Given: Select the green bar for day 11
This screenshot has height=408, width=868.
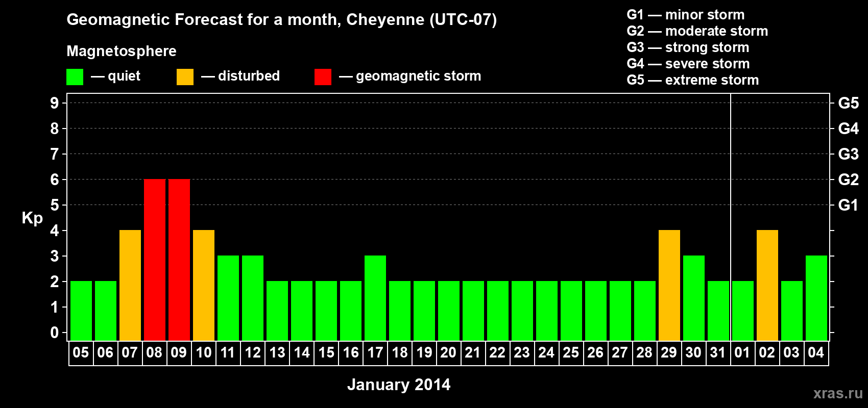Looking at the screenshot, I should pos(228,298).
